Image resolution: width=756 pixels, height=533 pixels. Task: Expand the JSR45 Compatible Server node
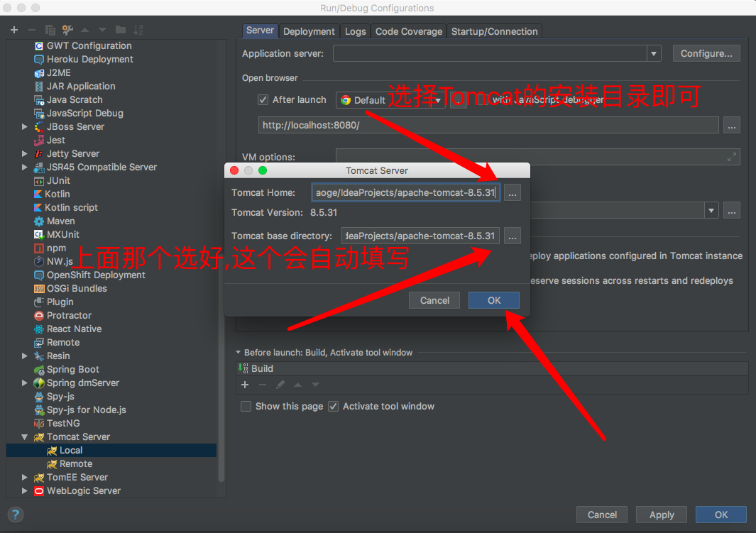click(25, 167)
